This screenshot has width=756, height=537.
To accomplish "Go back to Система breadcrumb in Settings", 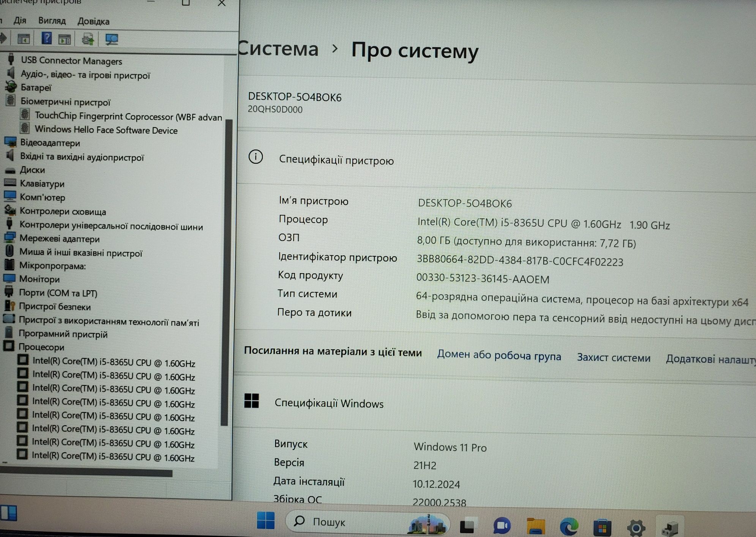I will 278,49.
